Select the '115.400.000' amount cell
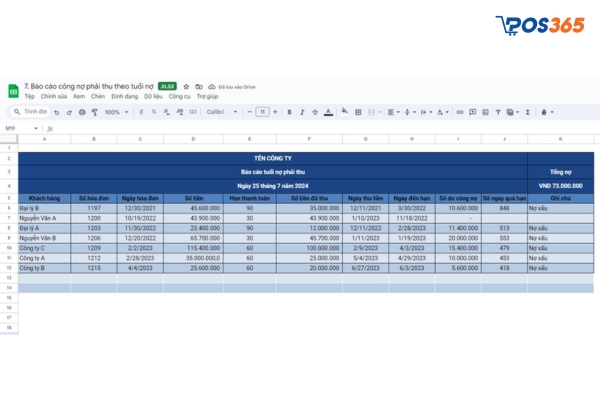 pyautogui.click(x=193, y=248)
